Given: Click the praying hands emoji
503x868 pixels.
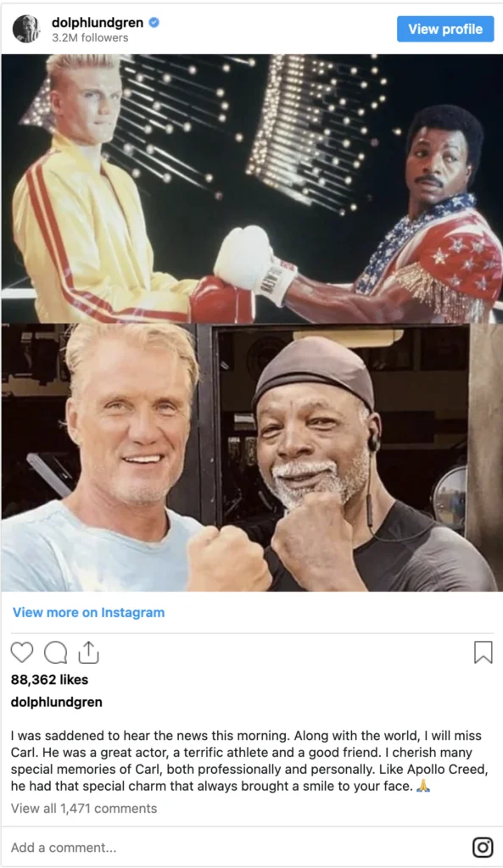Looking at the screenshot, I should point(423,786).
